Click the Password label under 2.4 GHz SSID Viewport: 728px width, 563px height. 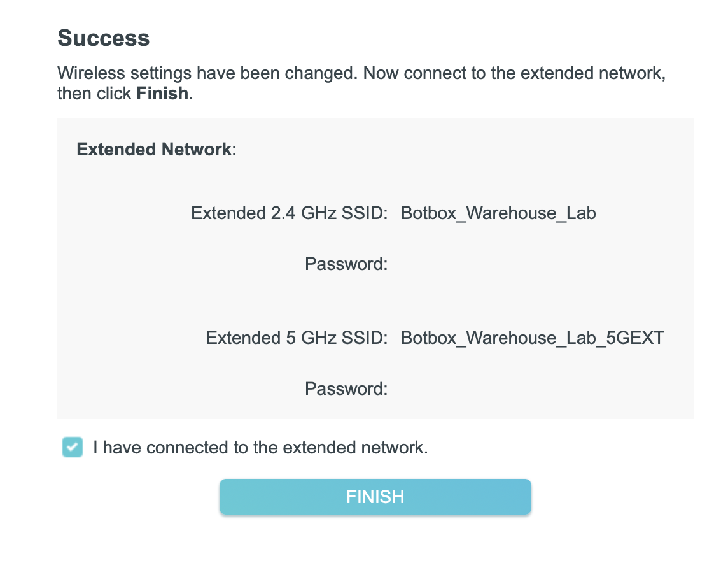[346, 264]
